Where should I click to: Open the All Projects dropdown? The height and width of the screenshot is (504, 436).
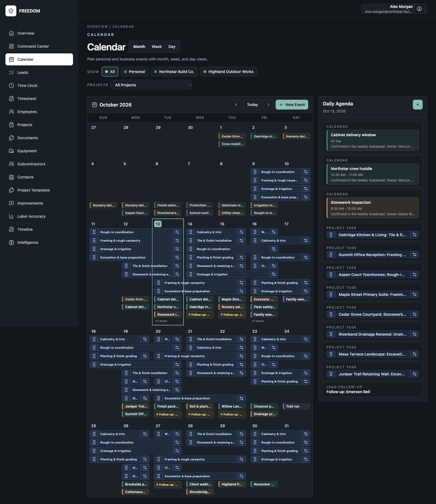(151, 85)
